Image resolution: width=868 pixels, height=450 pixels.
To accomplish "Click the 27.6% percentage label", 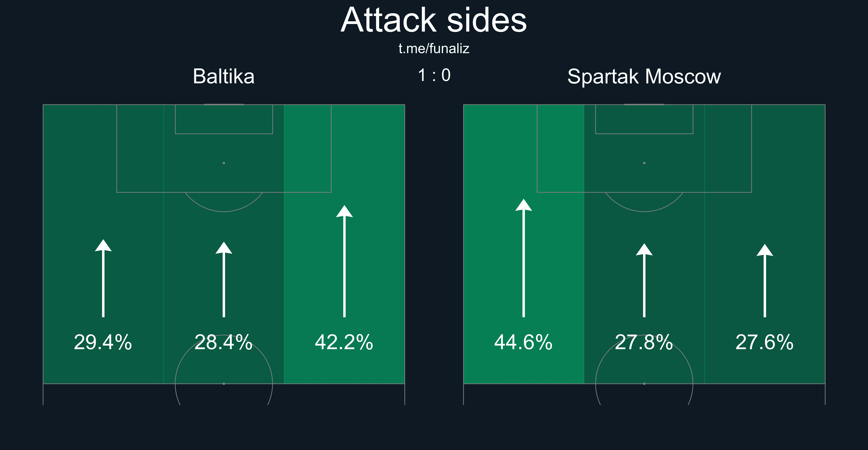I will [765, 342].
